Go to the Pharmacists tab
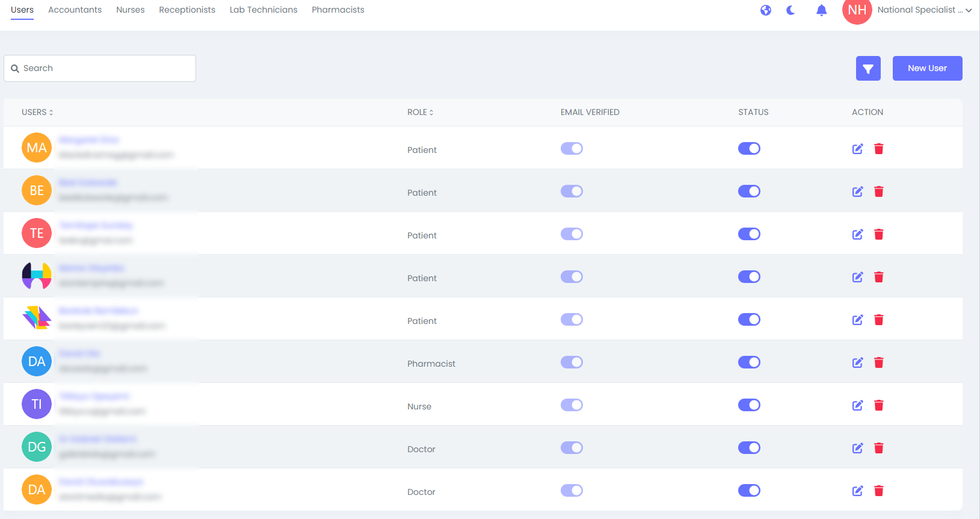980x519 pixels. tap(337, 10)
